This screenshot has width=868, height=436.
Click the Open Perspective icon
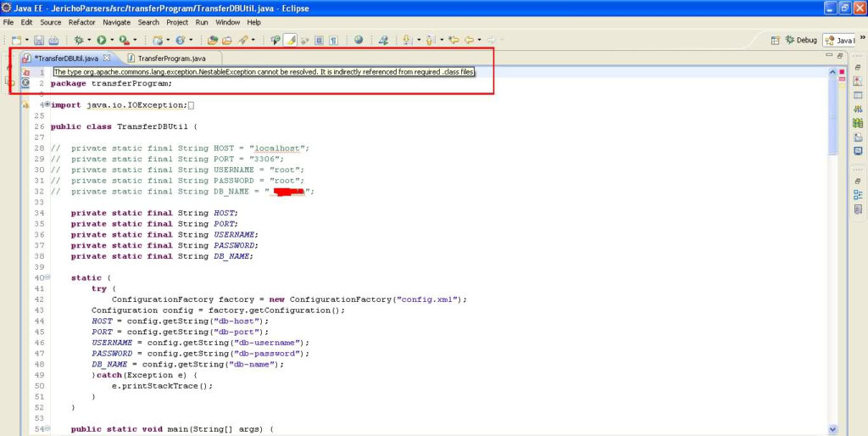coord(775,40)
